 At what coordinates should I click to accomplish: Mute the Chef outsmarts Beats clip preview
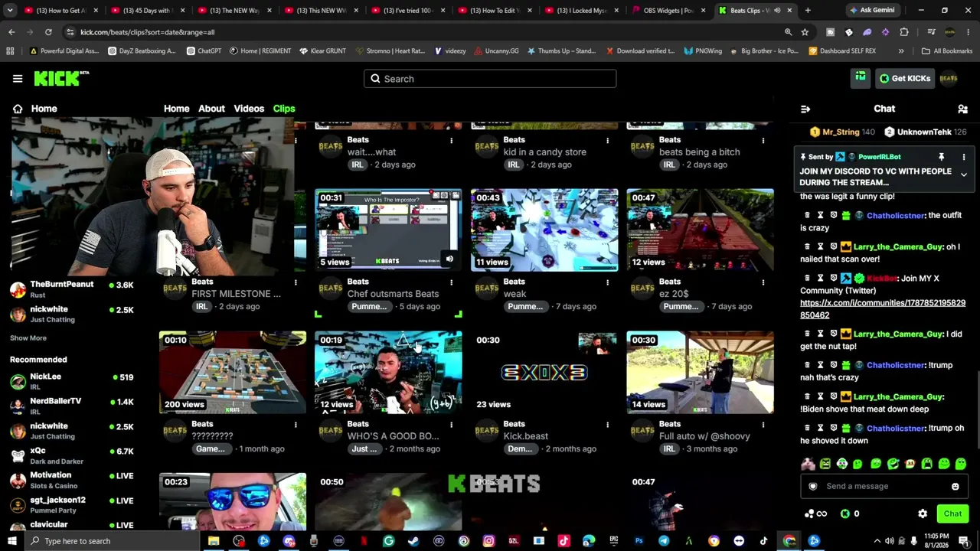(x=449, y=259)
